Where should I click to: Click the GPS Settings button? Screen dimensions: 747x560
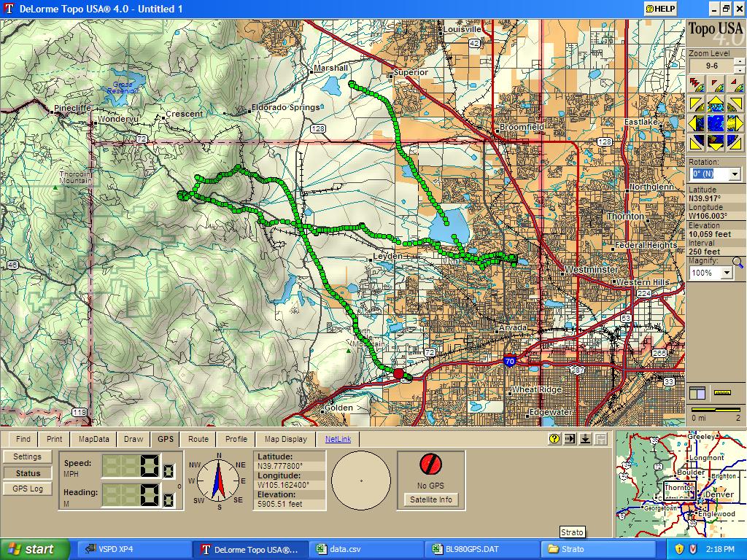[27, 456]
